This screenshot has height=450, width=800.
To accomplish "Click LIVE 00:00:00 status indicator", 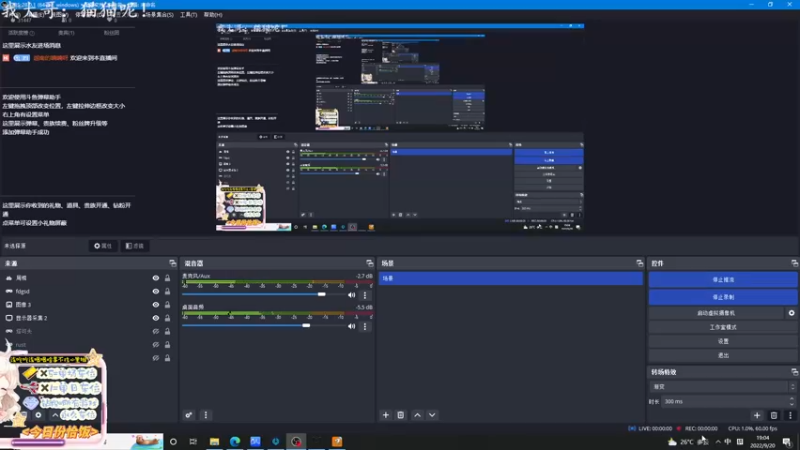I will (x=651, y=429).
